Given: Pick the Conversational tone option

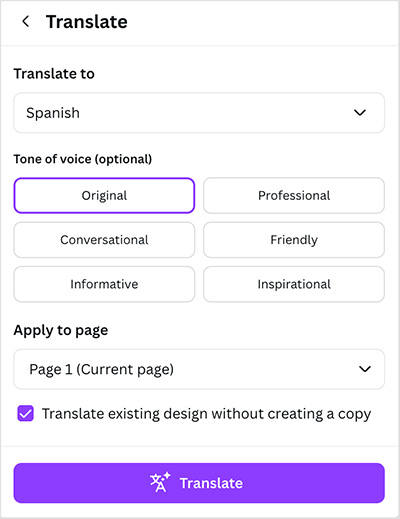Looking at the screenshot, I should 104,240.
